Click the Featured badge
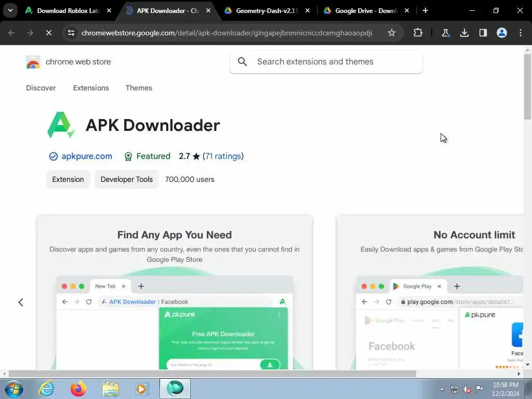The height and width of the screenshot is (399, 532). pyautogui.click(x=147, y=156)
